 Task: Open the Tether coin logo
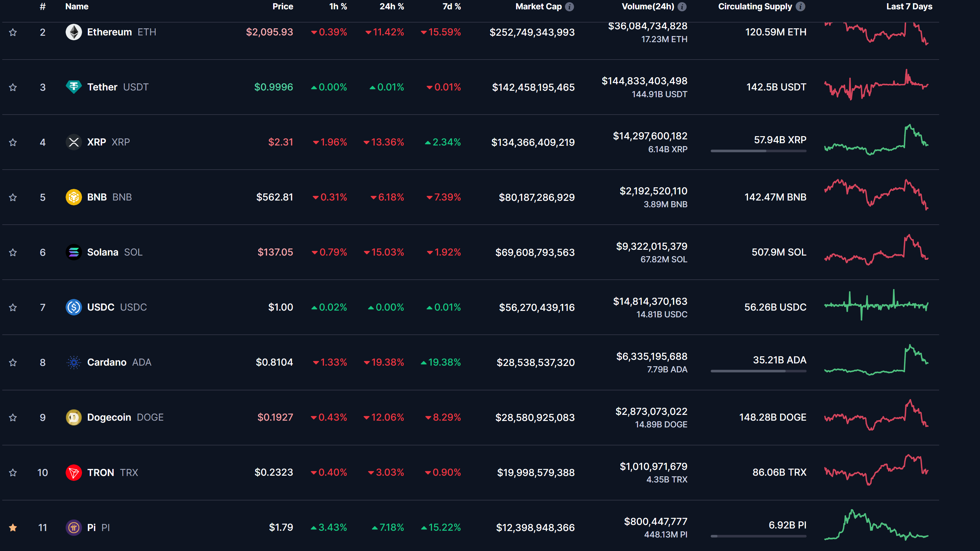pos(74,87)
